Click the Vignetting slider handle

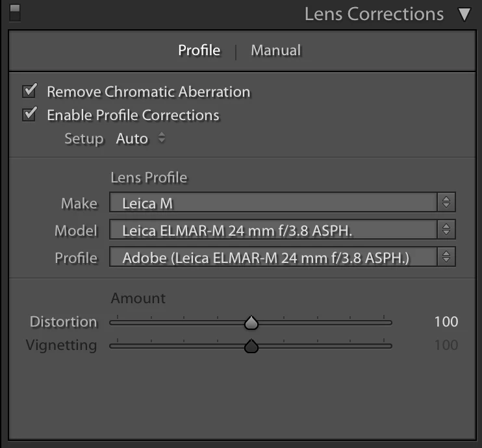point(251,346)
